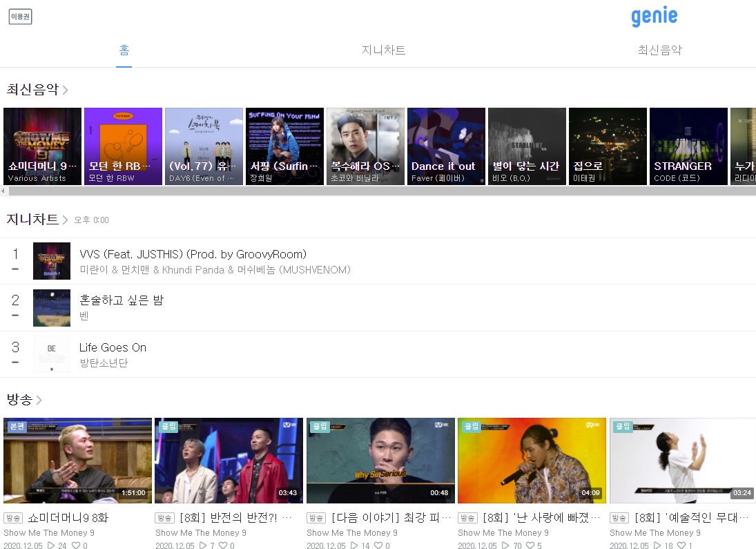Open the 이용권 pass badge
The height and width of the screenshot is (549, 756).
(20, 17)
